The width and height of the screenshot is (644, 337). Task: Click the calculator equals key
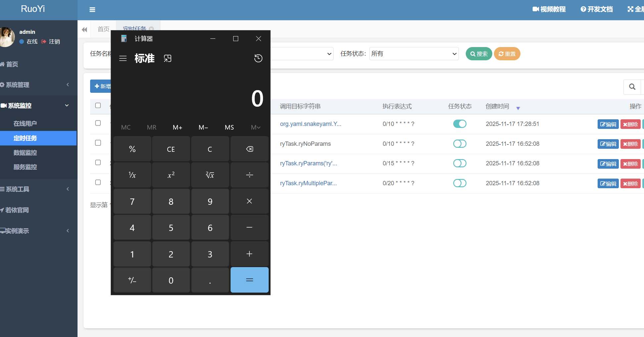click(x=249, y=280)
